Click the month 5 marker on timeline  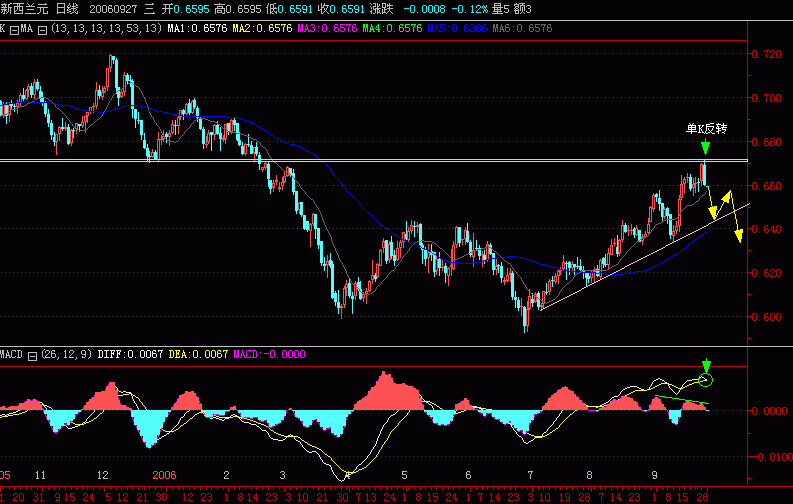pyautogui.click(x=404, y=475)
